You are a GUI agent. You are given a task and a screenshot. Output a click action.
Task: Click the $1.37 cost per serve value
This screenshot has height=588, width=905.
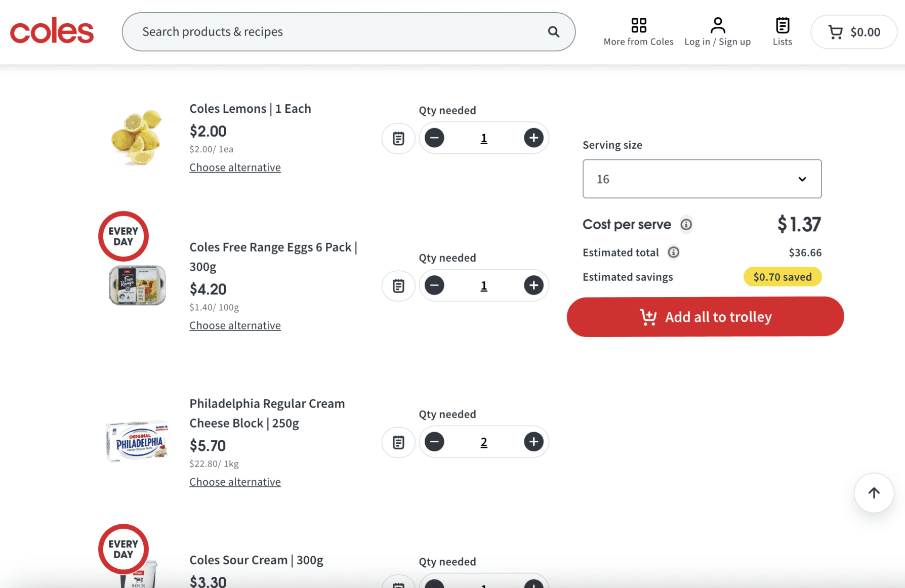point(799,224)
